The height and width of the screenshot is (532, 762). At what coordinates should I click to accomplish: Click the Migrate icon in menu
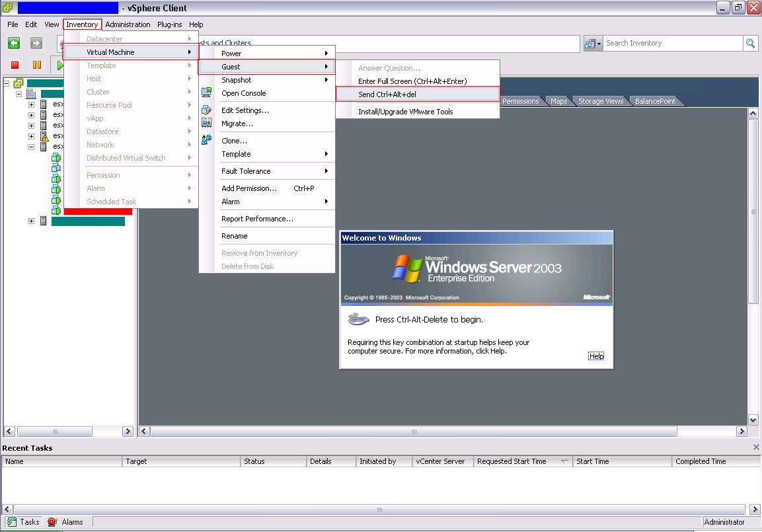pyautogui.click(x=207, y=123)
